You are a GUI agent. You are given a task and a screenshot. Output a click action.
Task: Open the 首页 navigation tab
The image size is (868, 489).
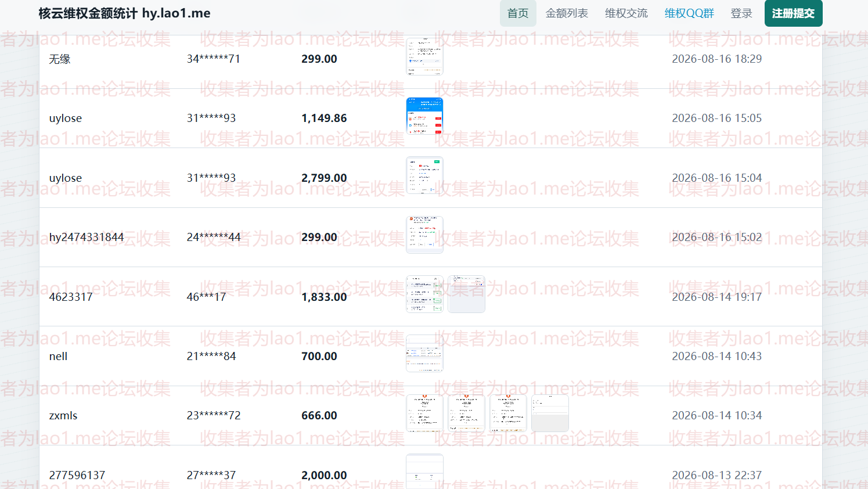pyautogui.click(x=518, y=13)
